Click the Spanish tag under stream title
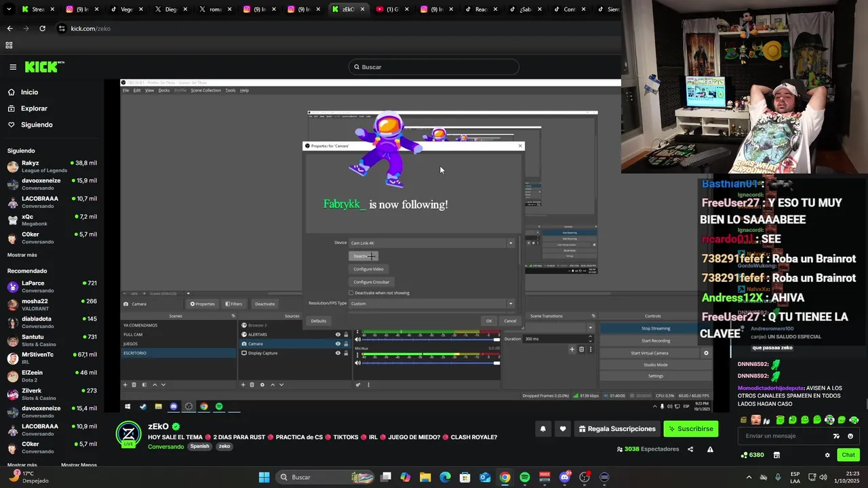This screenshot has height=488, width=868. (x=199, y=447)
